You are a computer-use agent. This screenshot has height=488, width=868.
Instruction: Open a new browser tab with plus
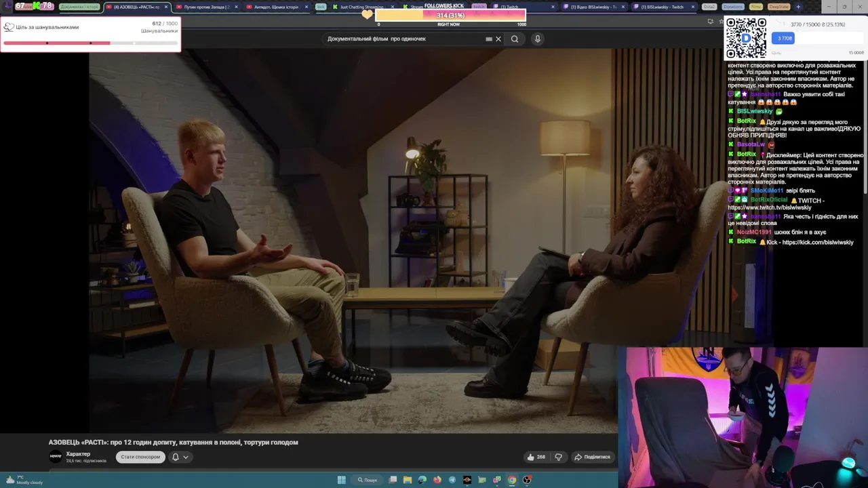[798, 7]
